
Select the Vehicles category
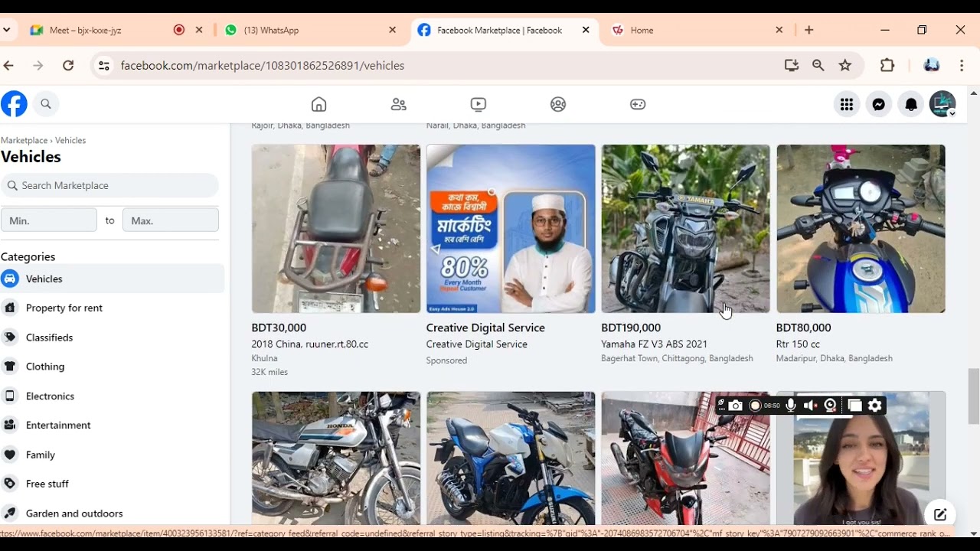113,279
